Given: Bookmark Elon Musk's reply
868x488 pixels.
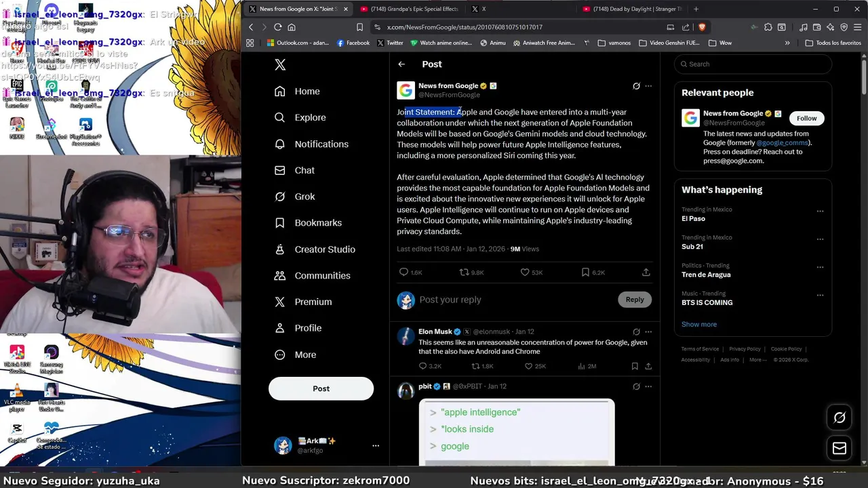Looking at the screenshot, I should [635, 366].
